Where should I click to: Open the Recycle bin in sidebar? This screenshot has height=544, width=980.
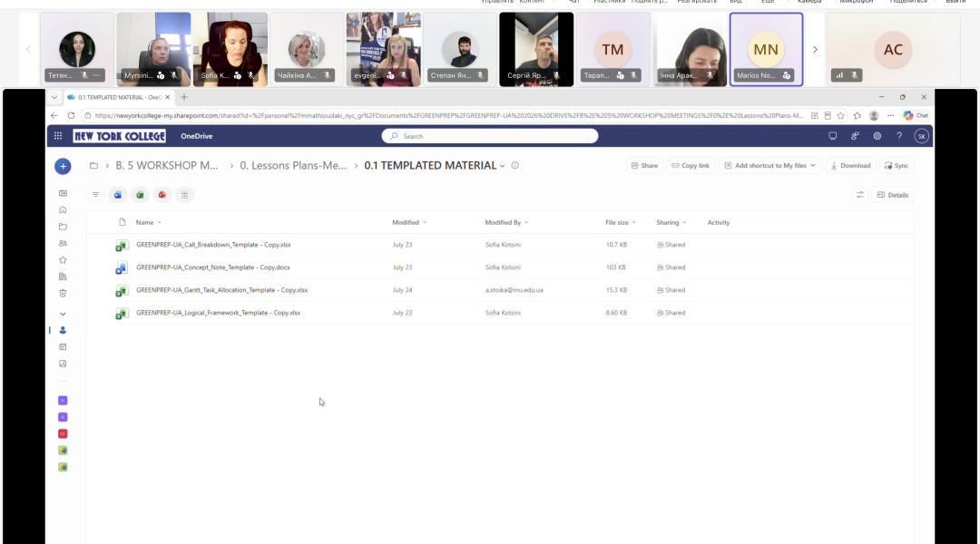[x=63, y=293]
